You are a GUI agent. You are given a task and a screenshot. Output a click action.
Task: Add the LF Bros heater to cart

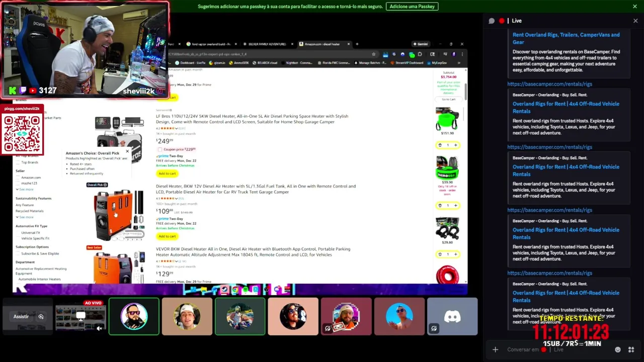coord(167,173)
